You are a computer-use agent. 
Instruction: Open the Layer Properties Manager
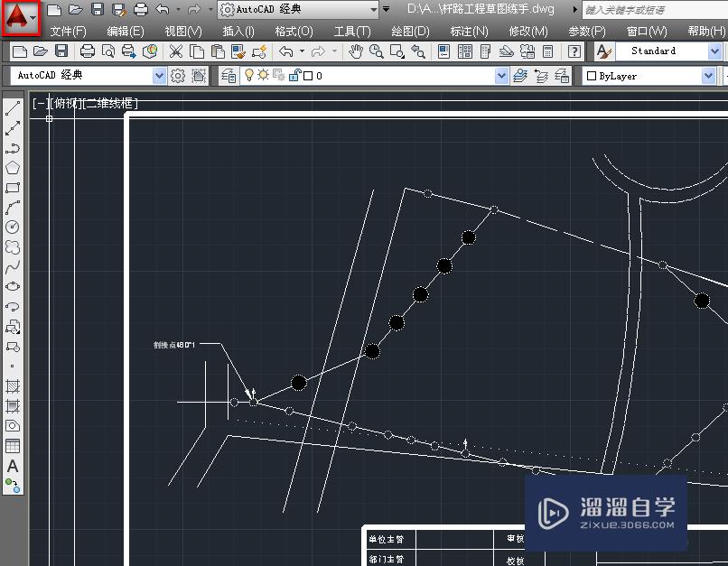[227, 75]
